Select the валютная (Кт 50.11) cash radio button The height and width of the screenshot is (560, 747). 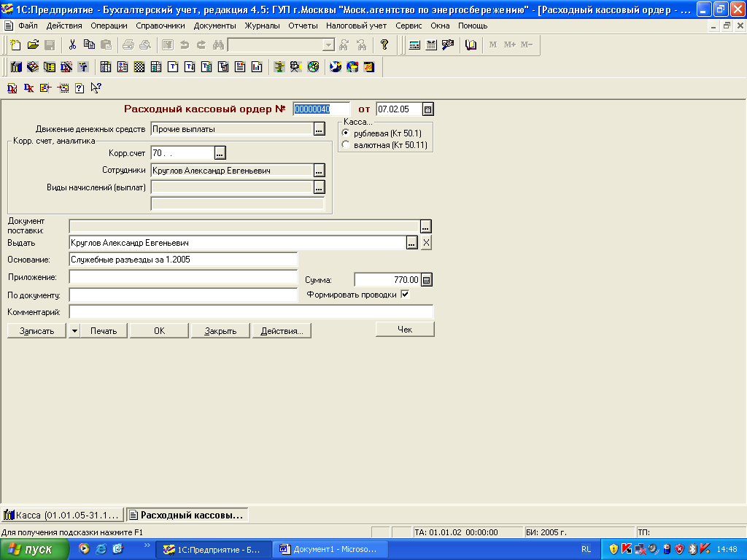click(346, 145)
